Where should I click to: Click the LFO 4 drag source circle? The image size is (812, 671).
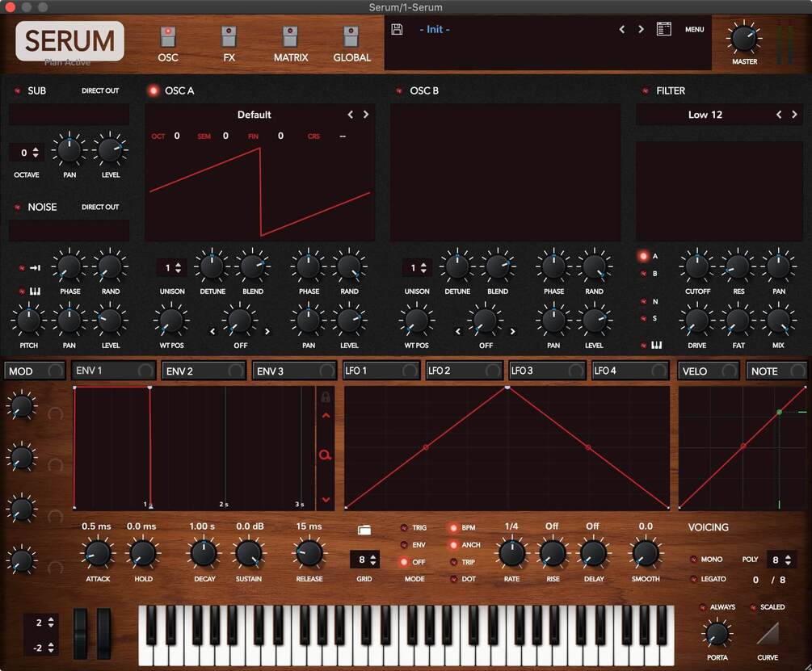click(658, 371)
